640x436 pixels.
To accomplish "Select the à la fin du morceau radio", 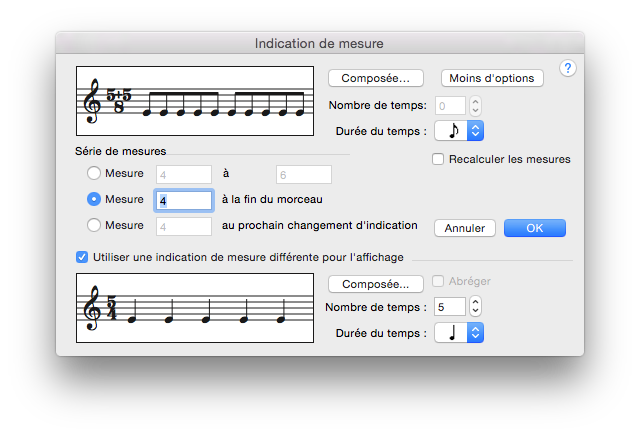I will (95, 199).
